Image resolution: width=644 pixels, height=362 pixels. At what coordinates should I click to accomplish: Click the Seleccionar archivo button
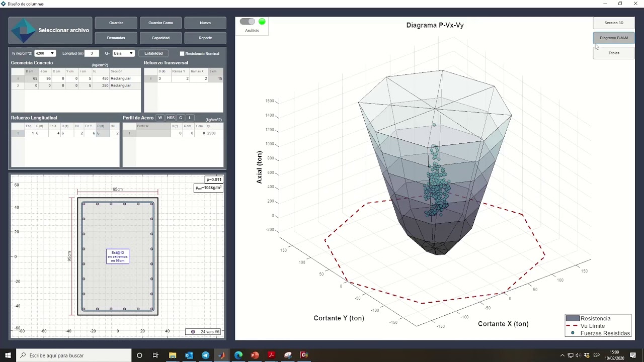[50, 31]
